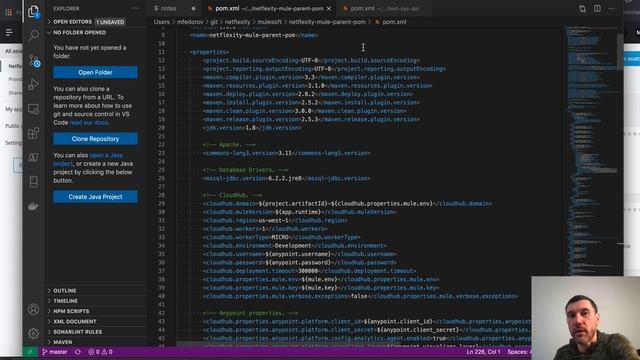Click the cloudhub.workerType MICRO line
The width and height of the screenshot is (640, 360).
[281, 237]
